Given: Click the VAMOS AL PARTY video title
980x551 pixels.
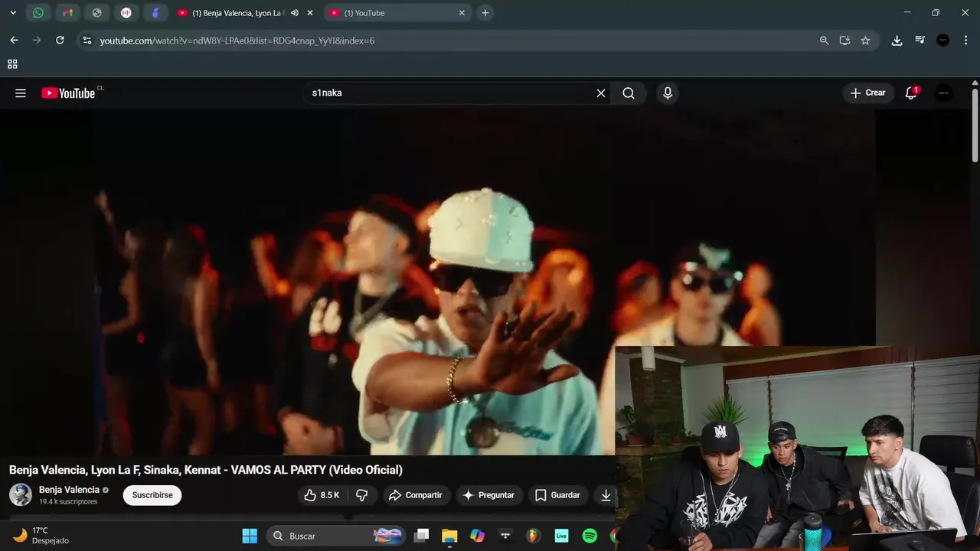Looking at the screenshot, I should pos(206,470).
